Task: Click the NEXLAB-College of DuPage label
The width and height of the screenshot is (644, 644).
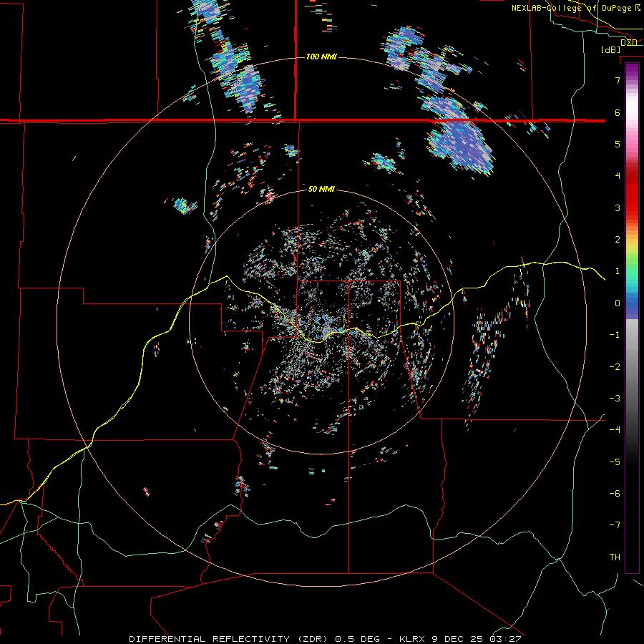Action: click(571, 8)
